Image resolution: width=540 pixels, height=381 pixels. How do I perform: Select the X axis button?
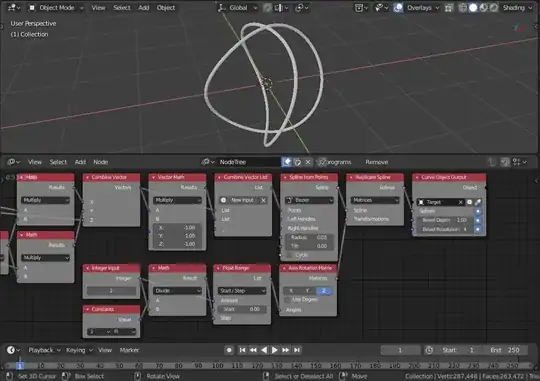point(291,291)
